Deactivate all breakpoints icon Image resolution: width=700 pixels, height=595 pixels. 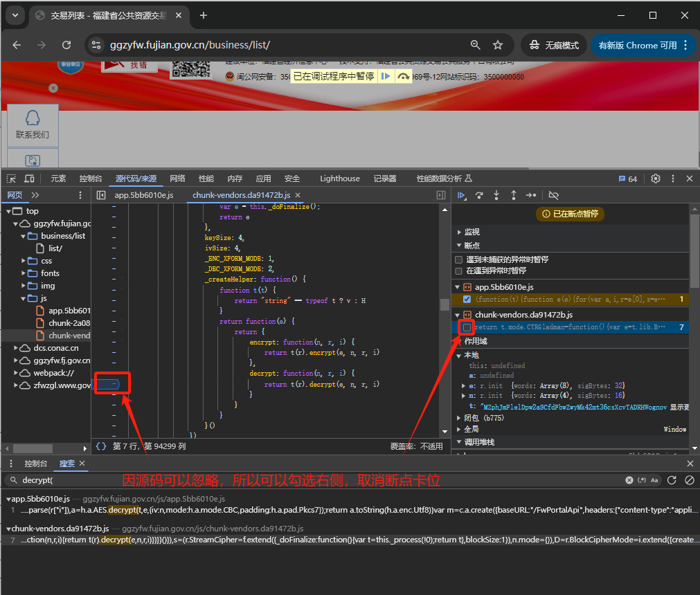tap(553, 196)
